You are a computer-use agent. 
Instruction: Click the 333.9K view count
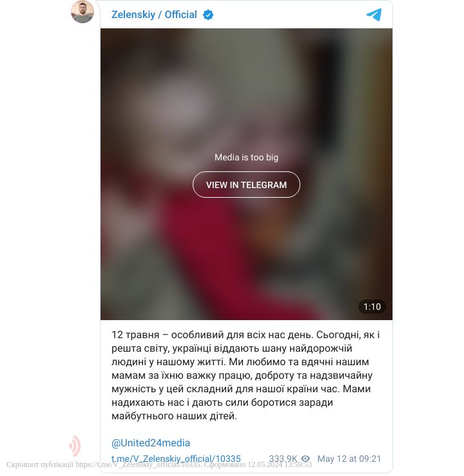click(x=283, y=459)
